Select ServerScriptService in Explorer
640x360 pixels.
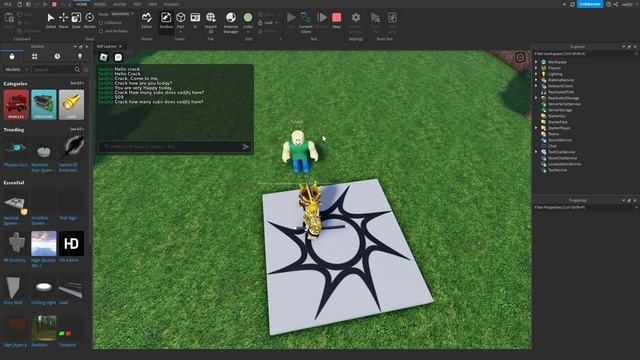(x=564, y=104)
